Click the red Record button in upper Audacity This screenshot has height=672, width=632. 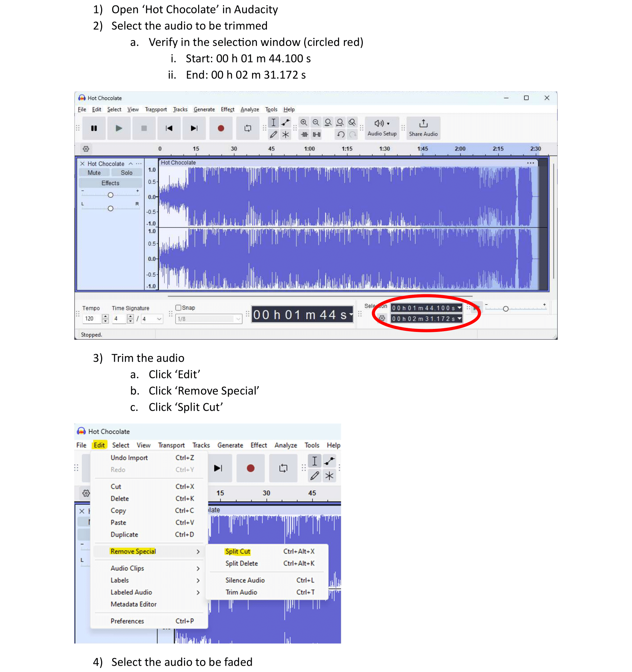click(221, 128)
